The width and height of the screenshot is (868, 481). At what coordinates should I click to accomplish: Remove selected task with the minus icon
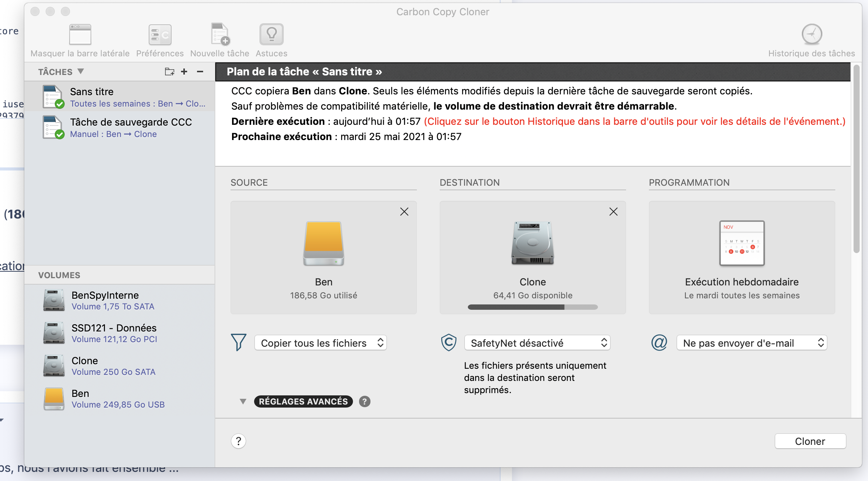[200, 72]
